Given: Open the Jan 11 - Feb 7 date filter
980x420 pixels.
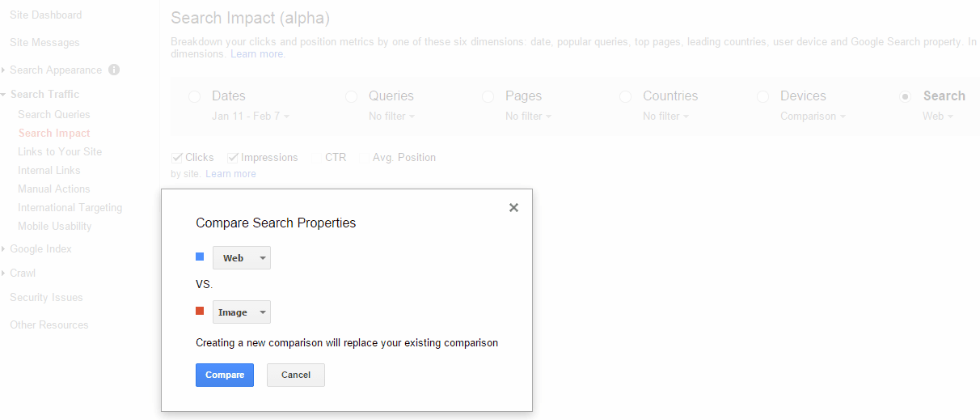Looking at the screenshot, I should click(251, 117).
